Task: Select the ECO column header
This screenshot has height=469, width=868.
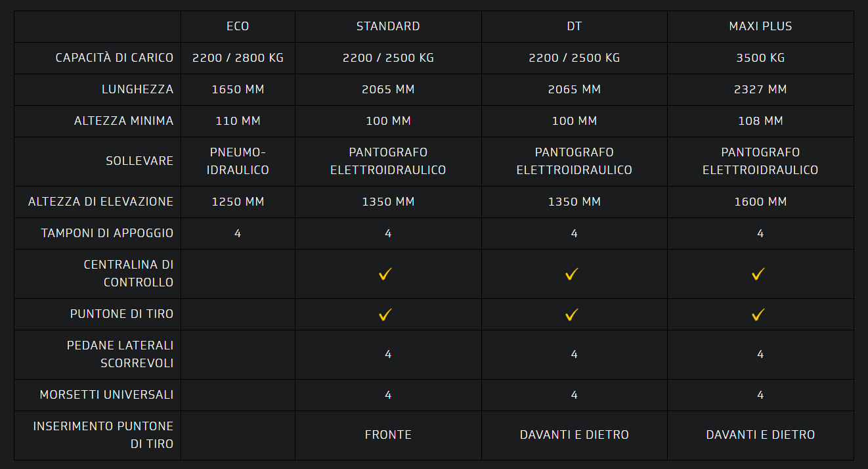Action: 238,26
